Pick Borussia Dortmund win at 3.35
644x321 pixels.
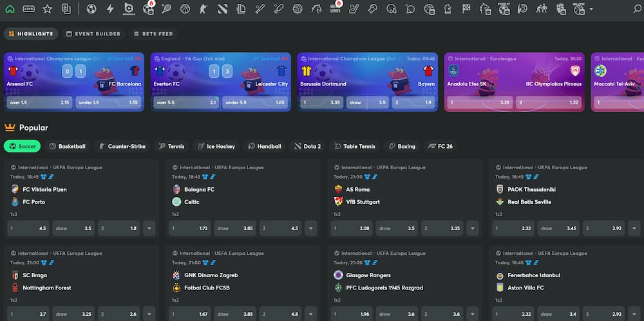tap(321, 103)
